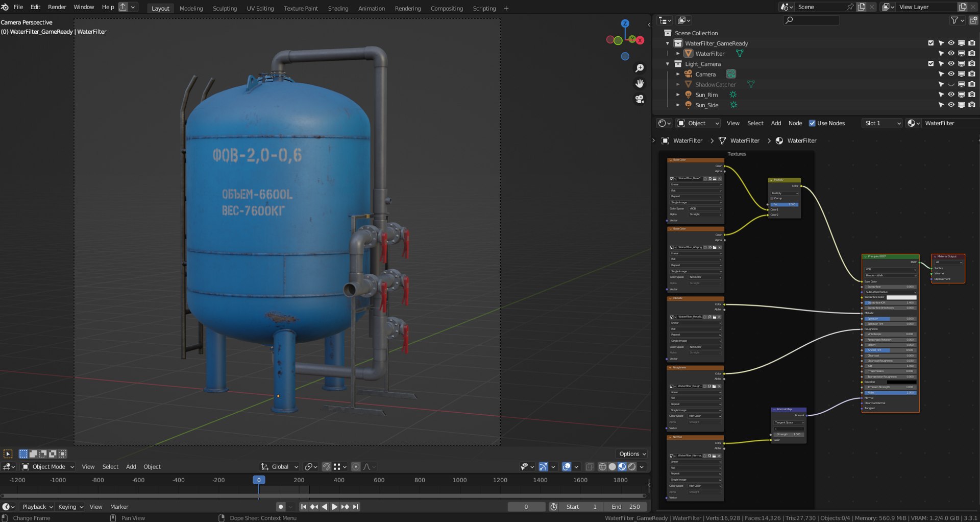Click the new collection icon in outliner header
980x522 pixels.
(x=973, y=20)
